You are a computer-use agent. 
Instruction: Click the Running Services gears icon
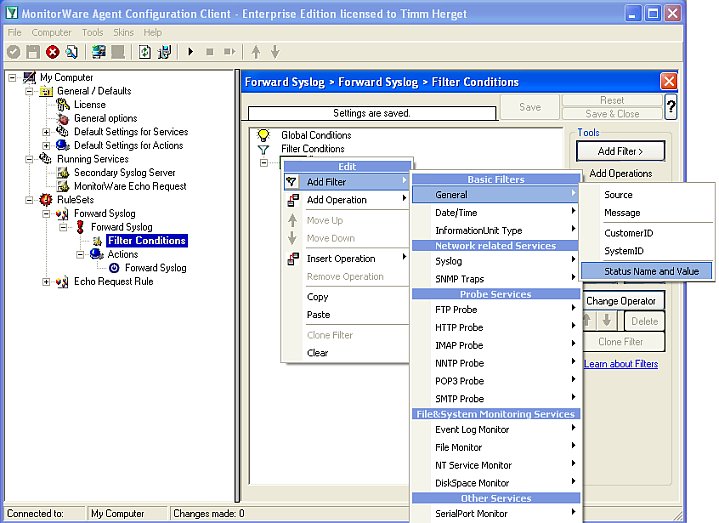point(46,159)
